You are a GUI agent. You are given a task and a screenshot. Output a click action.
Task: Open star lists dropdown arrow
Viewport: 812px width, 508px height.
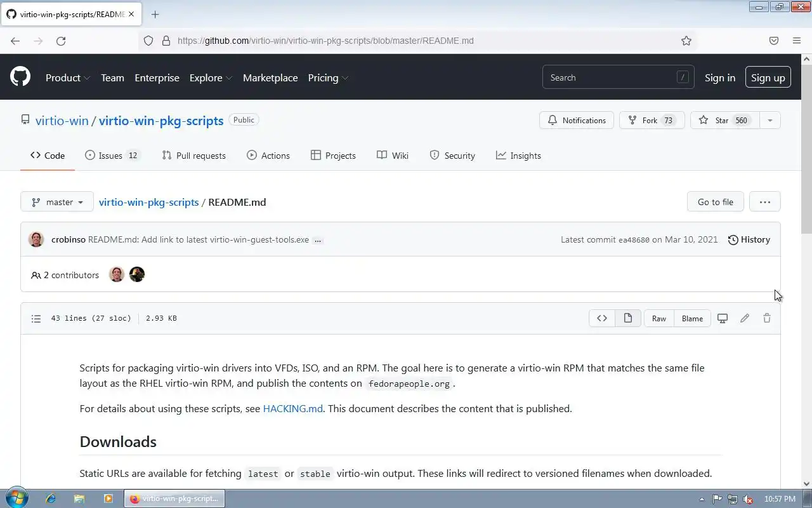click(769, 120)
